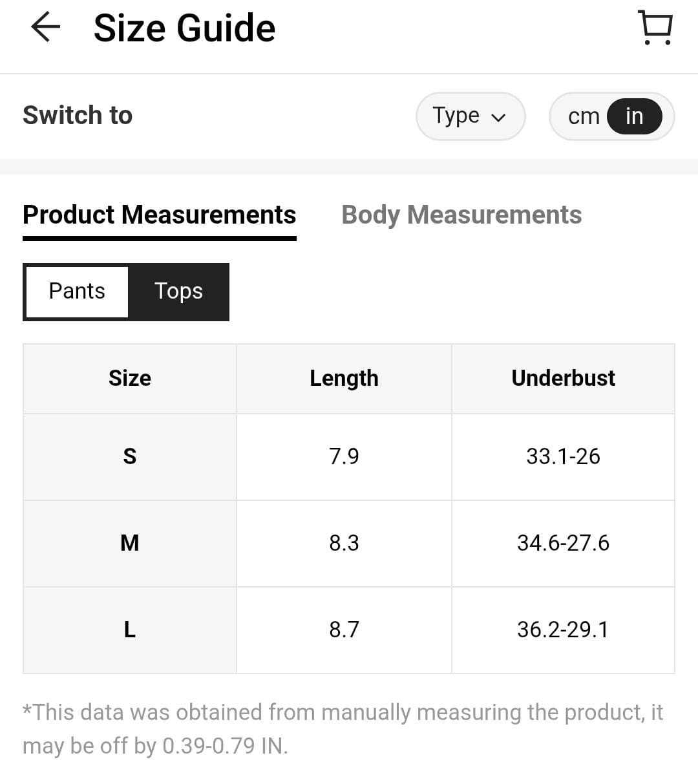
Task: Open Product Measurements tab
Action: tap(159, 215)
